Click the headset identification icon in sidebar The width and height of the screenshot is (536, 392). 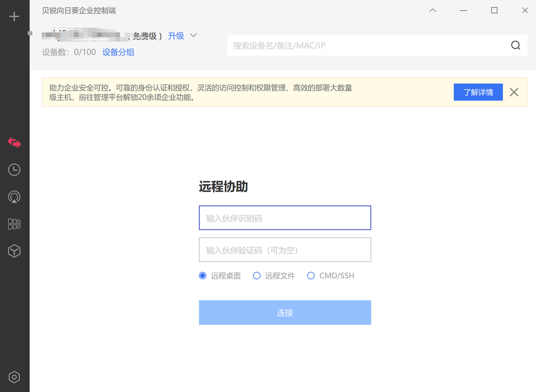(x=14, y=196)
